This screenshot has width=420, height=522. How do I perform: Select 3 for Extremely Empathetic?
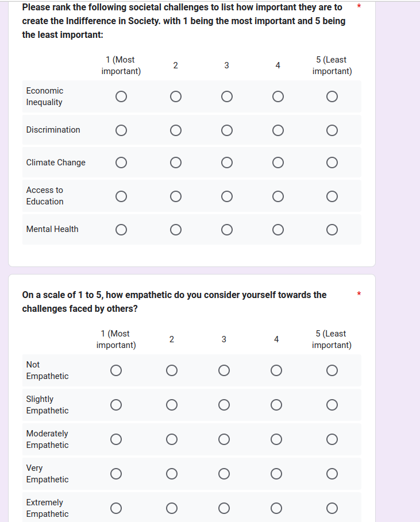click(224, 508)
